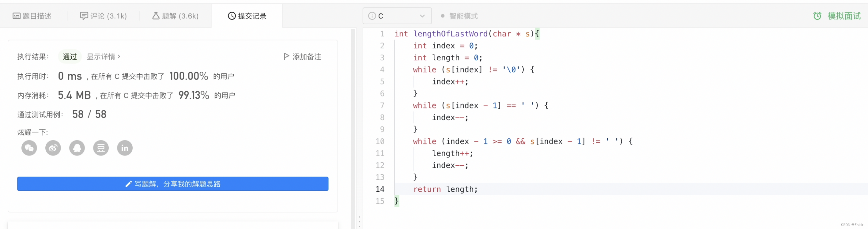Click '58 / 58' test cases value
Image resolution: width=868 pixels, height=229 pixels.
(89, 114)
